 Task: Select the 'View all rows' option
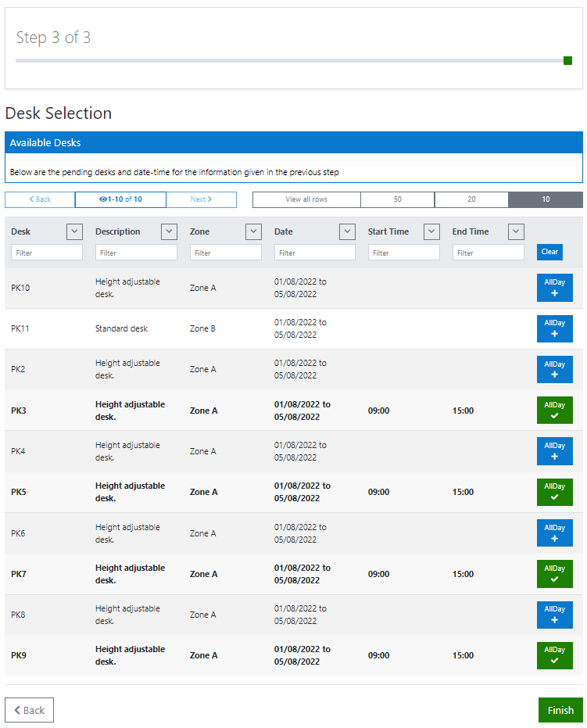point(306,199)
